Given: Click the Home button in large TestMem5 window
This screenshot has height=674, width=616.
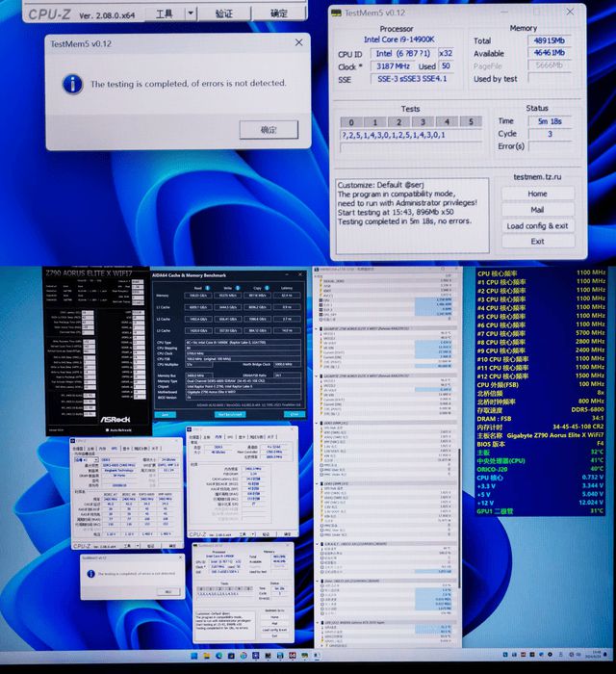Looking at the screenshot, I should tap(537, 194).
